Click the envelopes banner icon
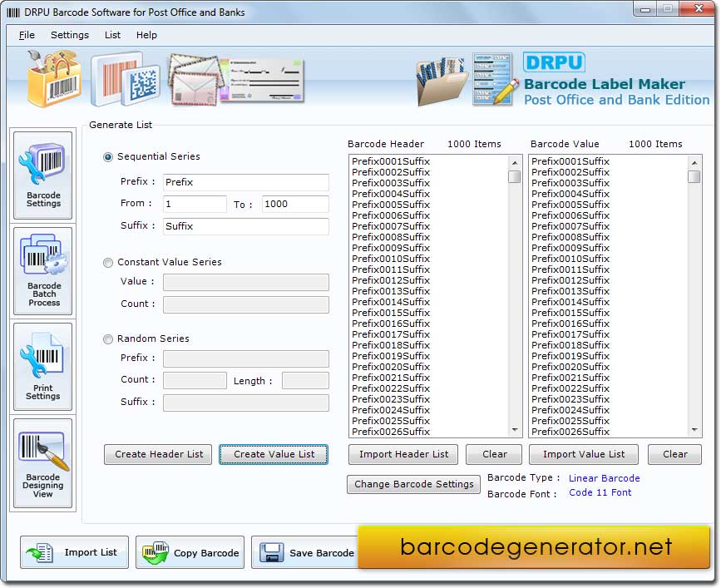The image size is (721, 588). tap(194, 80)
